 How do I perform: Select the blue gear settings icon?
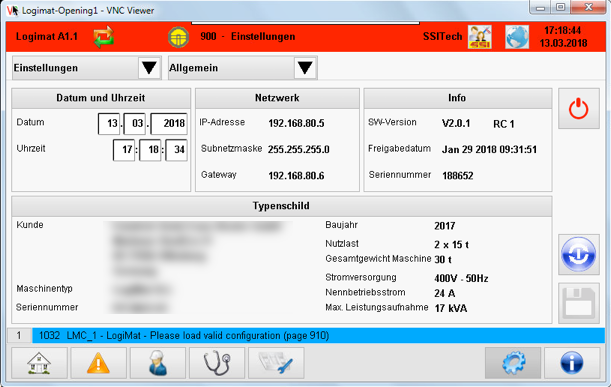(x=513, y=363)
